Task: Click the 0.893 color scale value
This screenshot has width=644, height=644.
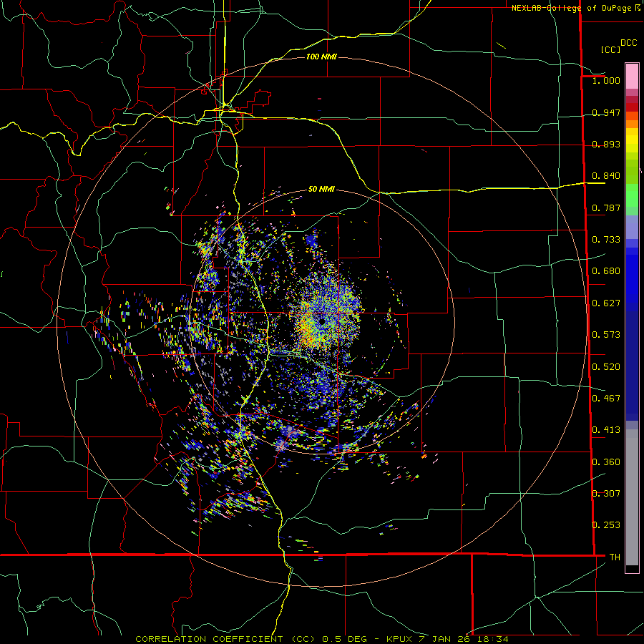Action: click(x=606, y=144)
